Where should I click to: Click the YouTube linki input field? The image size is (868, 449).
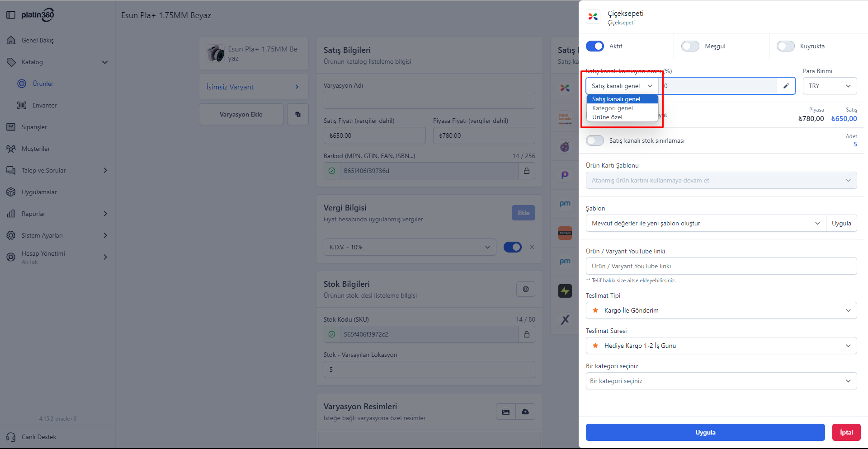722,266
